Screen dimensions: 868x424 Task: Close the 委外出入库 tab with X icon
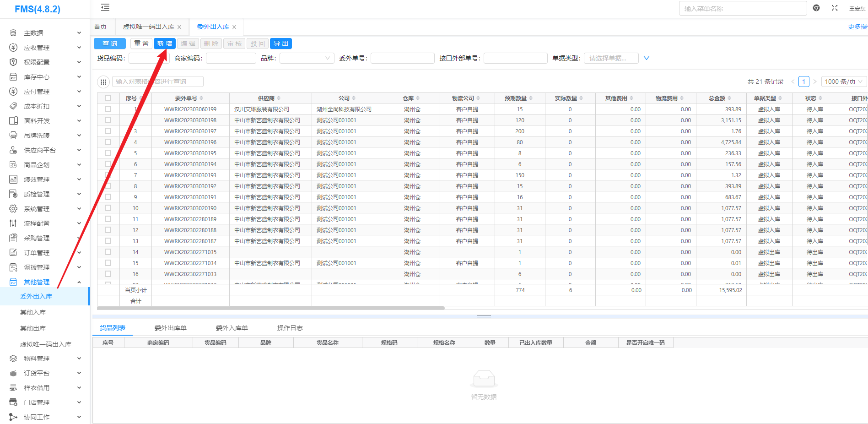point(234,27)
